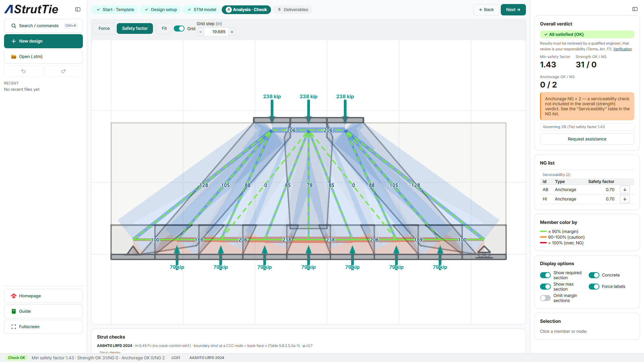Select Safety factor view
The width and height of the screenshot is (644, 362).
(135, 28)
